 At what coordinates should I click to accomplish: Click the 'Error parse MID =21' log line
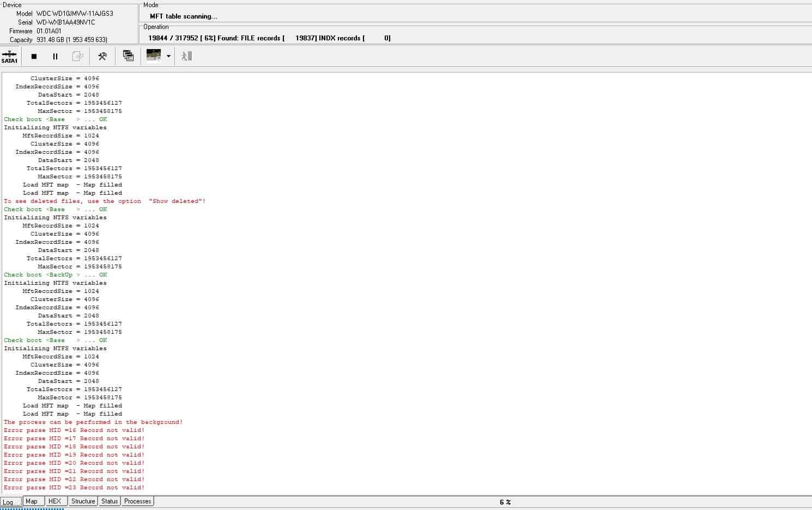click(74, 471)
